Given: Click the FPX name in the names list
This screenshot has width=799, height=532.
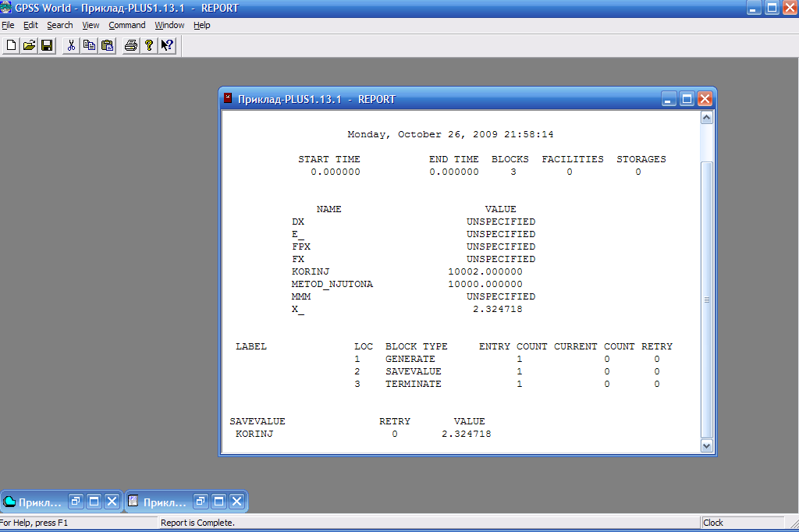Looking at the screenshot, I should pos(301,246).
